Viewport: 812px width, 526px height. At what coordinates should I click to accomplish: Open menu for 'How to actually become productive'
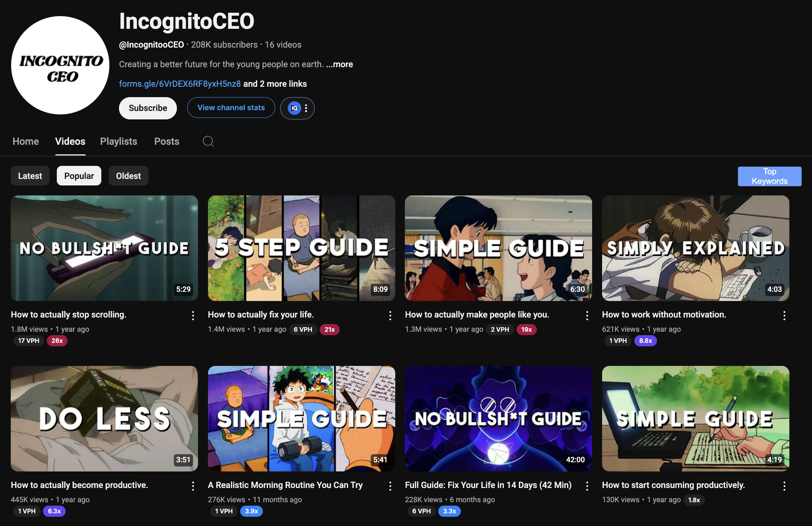pos(193,486)
